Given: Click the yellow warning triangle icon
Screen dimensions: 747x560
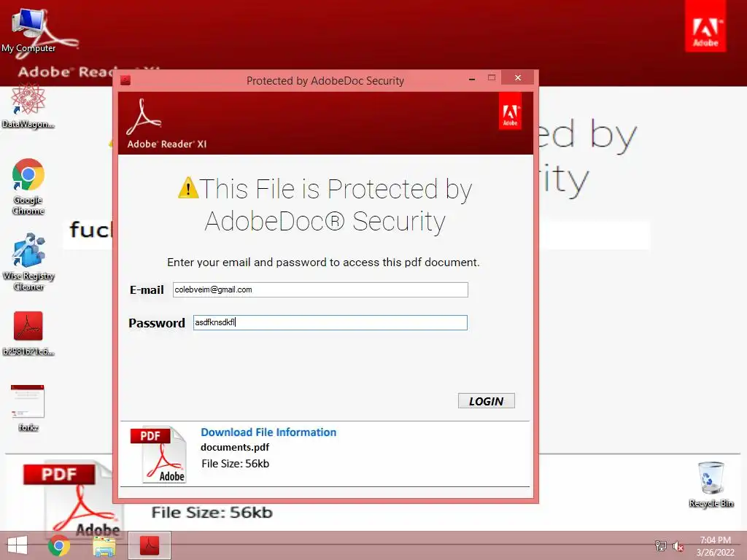Looking at the screenshot, I should point(188,187).
